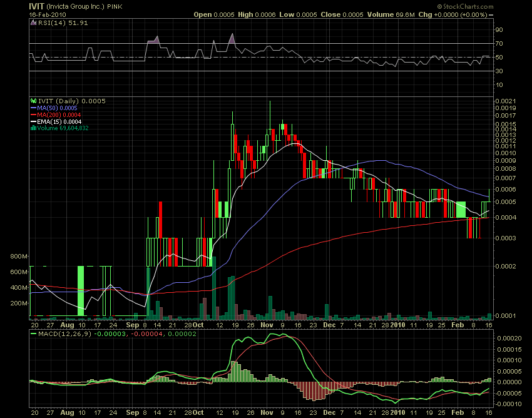Click the RSI 90 axis label

[499, 30]
